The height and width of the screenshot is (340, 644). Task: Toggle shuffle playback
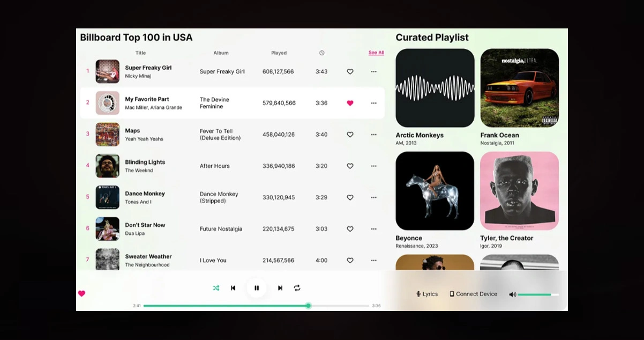216,288
